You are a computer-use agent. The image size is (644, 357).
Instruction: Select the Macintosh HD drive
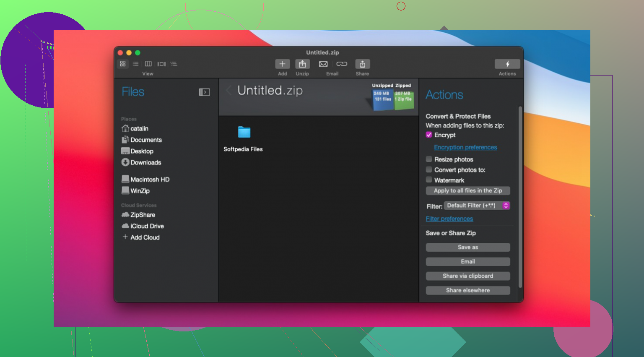[145, 179]
